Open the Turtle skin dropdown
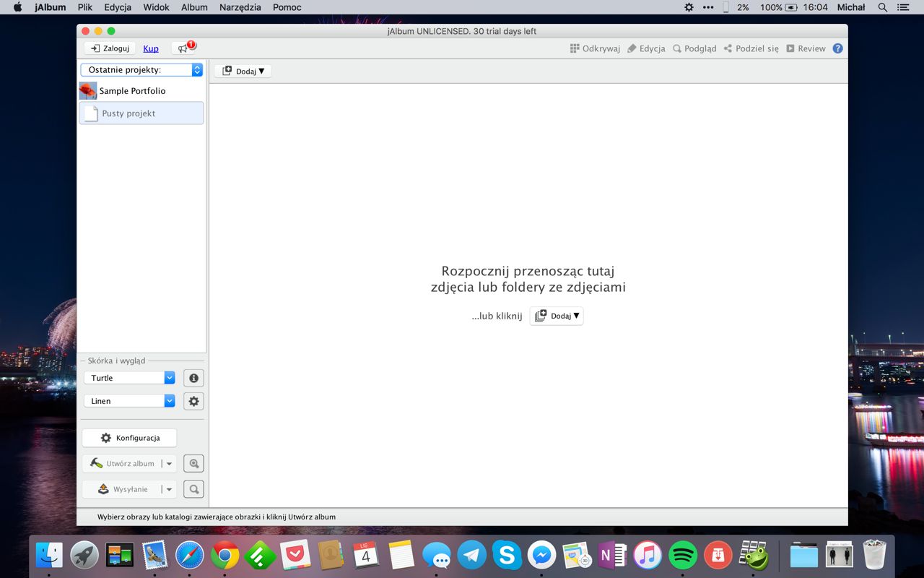Viewport: 924px width, 578px height. pos(129,378)
